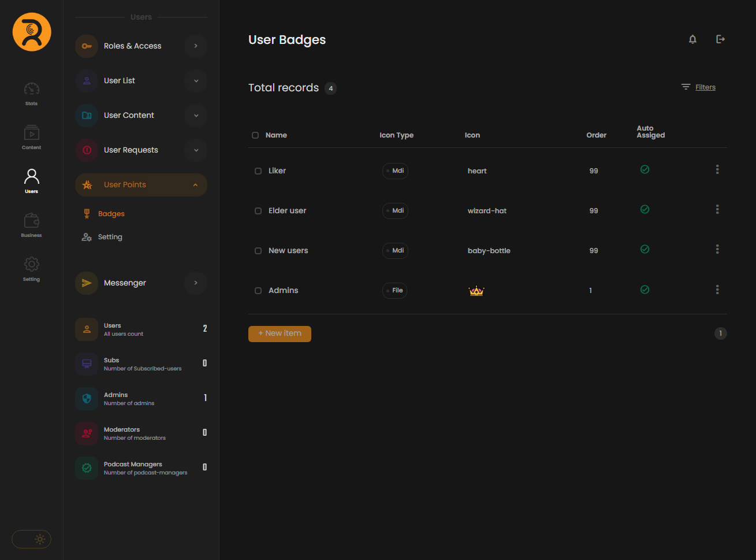This screenshot has height=560, width=756.
Task: Go to User Points Setting item
Action: point(110,237)
